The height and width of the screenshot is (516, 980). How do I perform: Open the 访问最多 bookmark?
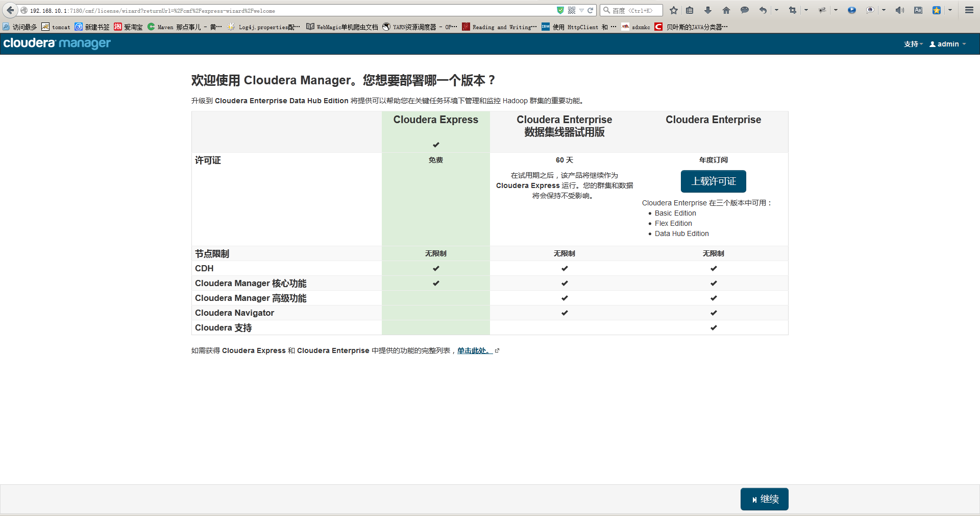click(x=20, y=27)
